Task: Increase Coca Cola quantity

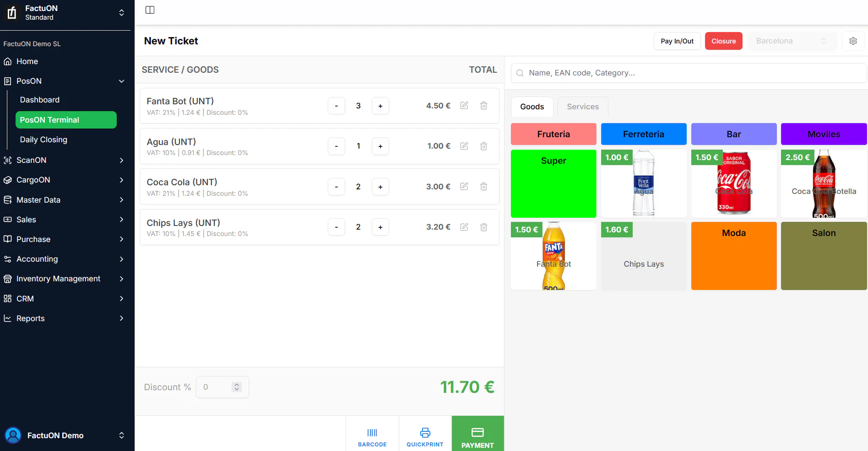Action: coord(380,187)
